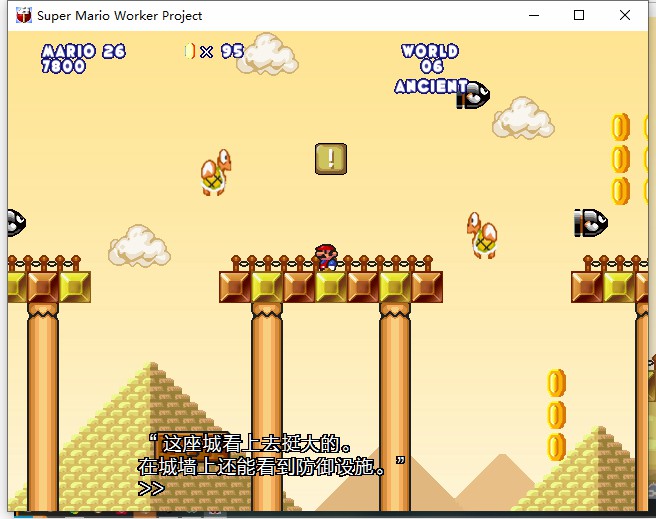656x519 pixels.
Task: Click the >> continue prompt under the dialogue
Action: [x=151, y=488]
